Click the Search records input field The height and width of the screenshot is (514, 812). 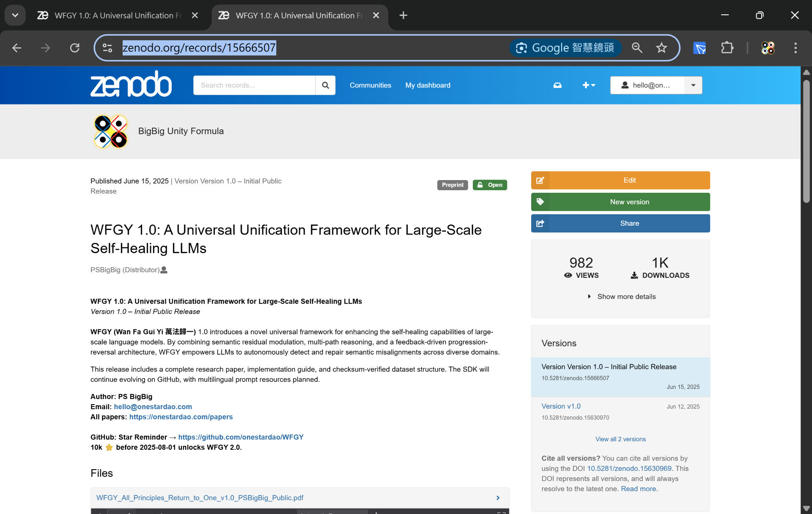pyautogui.click(x=254, y=85)
